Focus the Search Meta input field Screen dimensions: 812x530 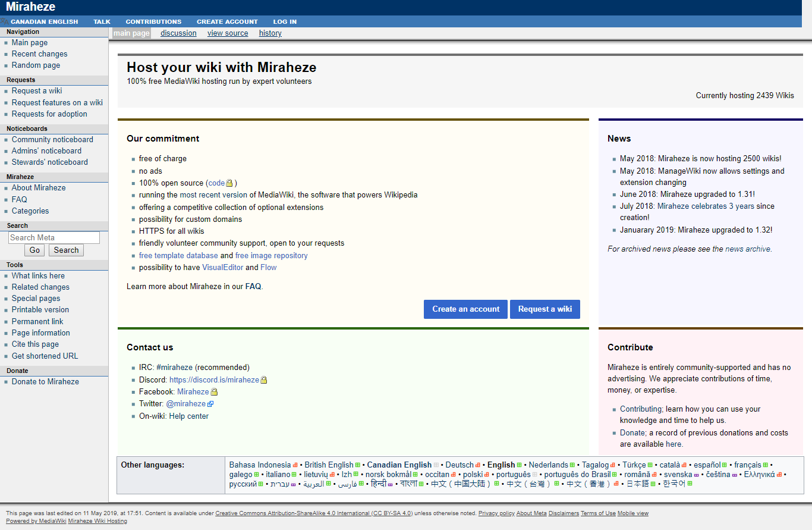click(54, 238)
